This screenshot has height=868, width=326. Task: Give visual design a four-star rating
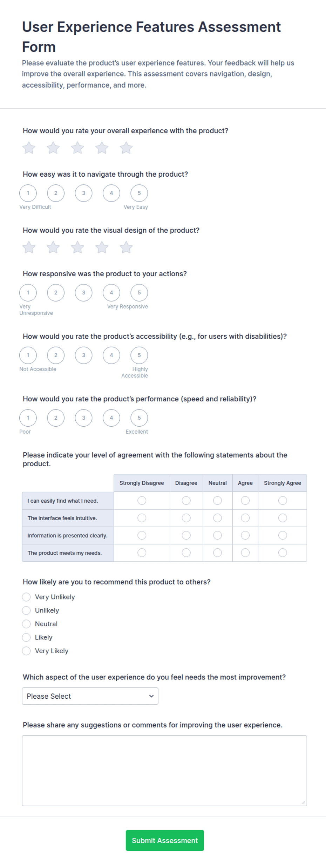tap(102, 247)
